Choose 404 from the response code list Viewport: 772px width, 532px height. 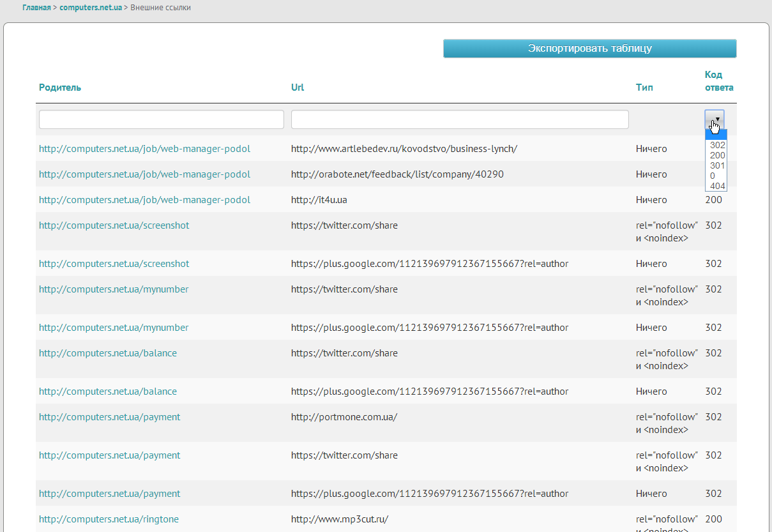point(717,186)
